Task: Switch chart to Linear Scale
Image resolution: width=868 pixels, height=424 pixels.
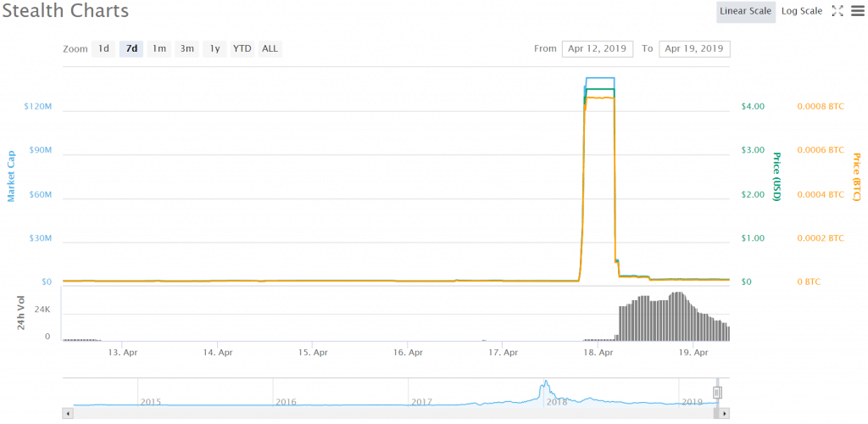Action: (745, 11)
